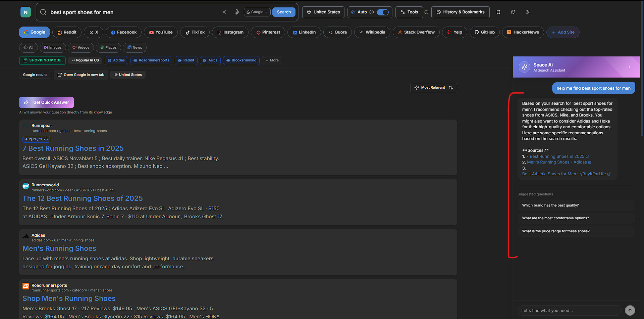Click the scroll-to-top arrow in chat panel
Image resolution: width=644 pixels, height=319 pixels.
[x=630, y=311]
